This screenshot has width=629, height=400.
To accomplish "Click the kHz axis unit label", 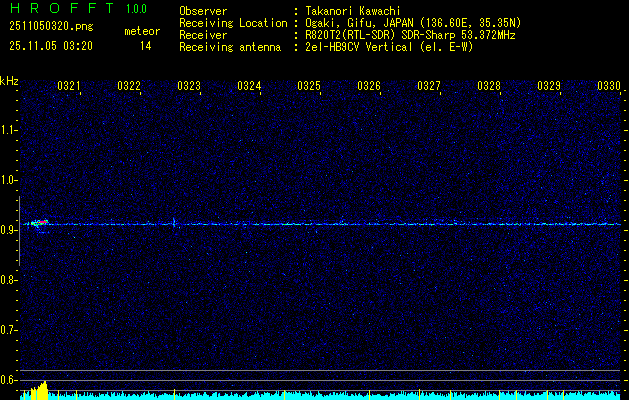I will pos(9,81).
